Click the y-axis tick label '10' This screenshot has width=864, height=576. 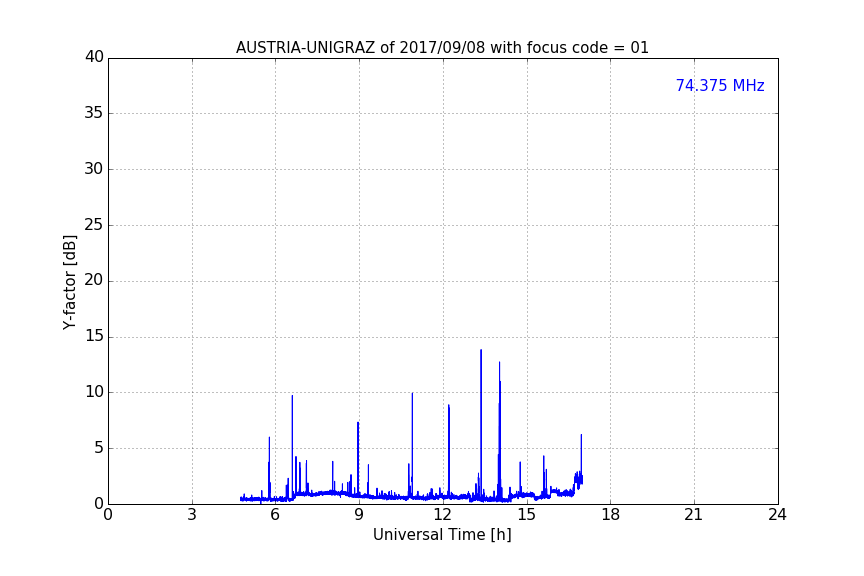tap(94, 392)
